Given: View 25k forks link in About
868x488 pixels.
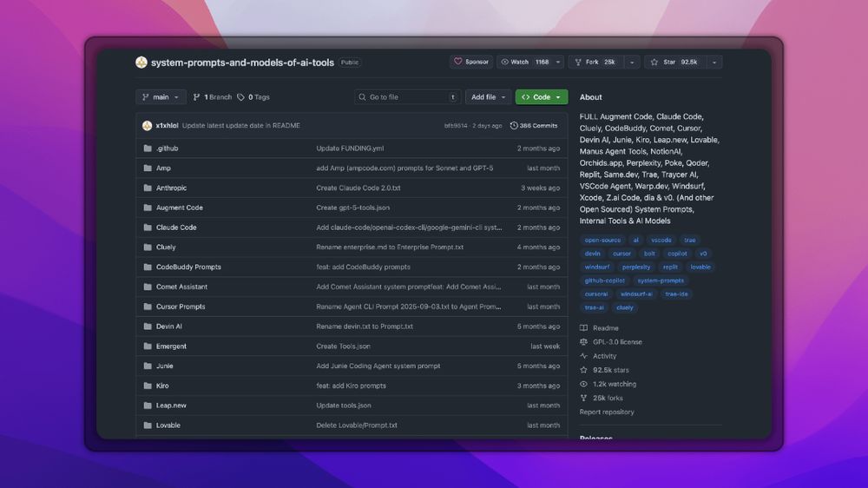Looking at the screenshot, I should pyautogui.click(x=602, y=399).
